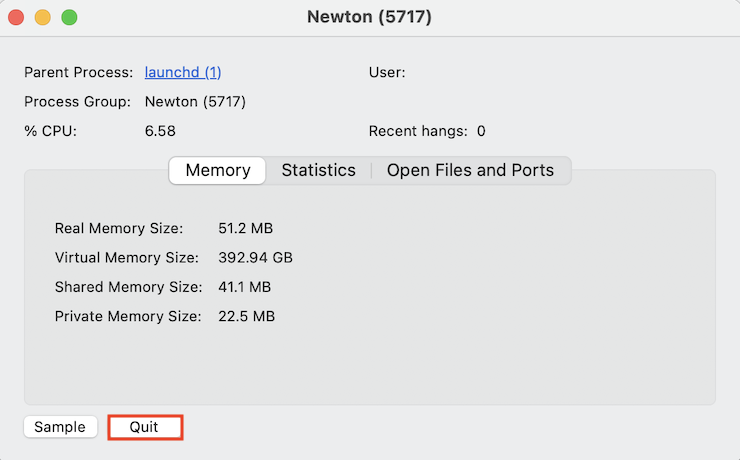Viewport: 740px width, 460px height.
Task: Switch to the Statistics tab
Action: [319, 170]
